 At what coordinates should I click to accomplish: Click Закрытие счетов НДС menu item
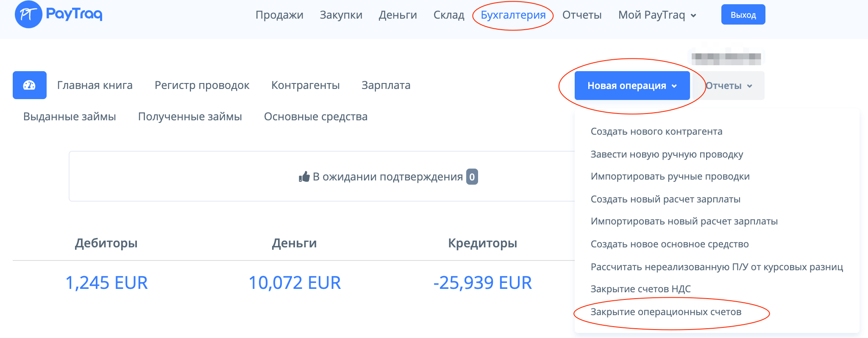(x=640, y=289)
